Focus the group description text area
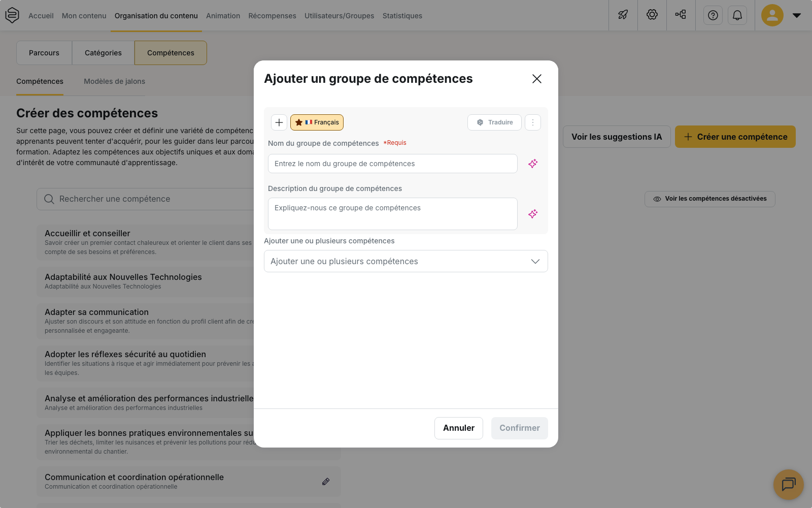 (393, 214)
